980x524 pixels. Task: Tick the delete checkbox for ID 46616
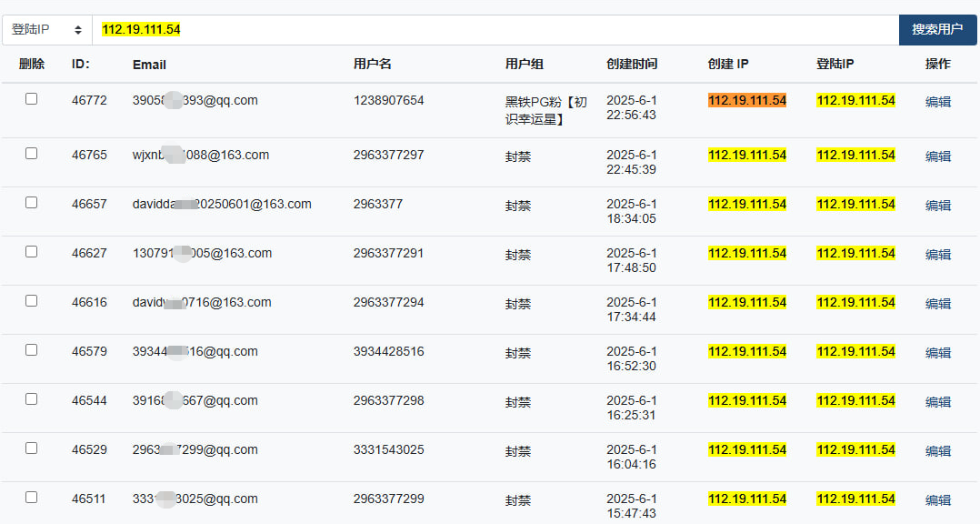point(31,301)
